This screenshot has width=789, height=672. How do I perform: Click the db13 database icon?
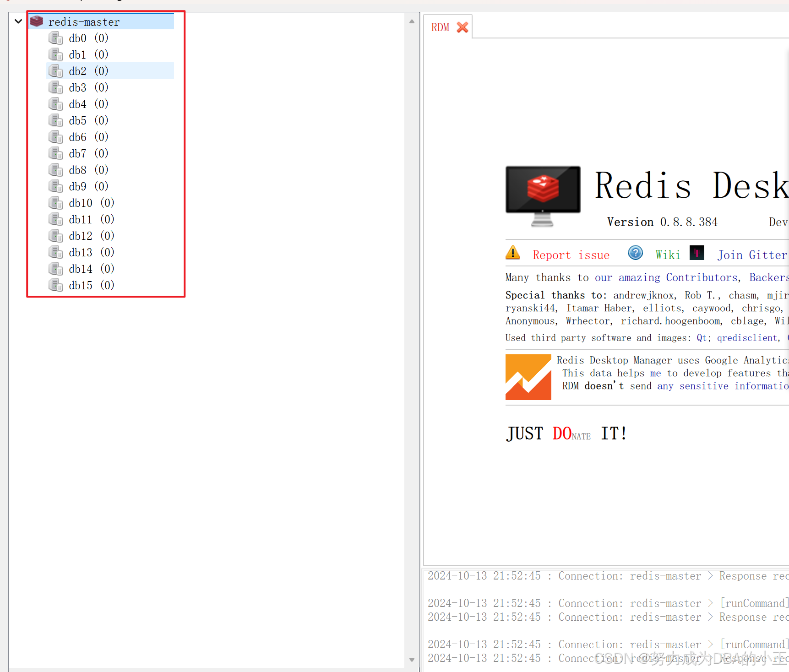56,252
